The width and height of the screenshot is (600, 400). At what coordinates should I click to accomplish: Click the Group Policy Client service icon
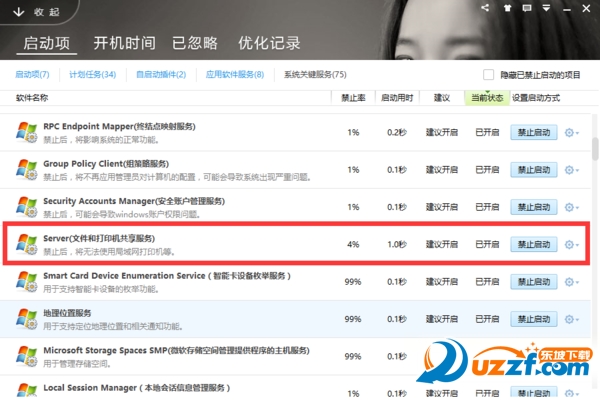[27, 169]
